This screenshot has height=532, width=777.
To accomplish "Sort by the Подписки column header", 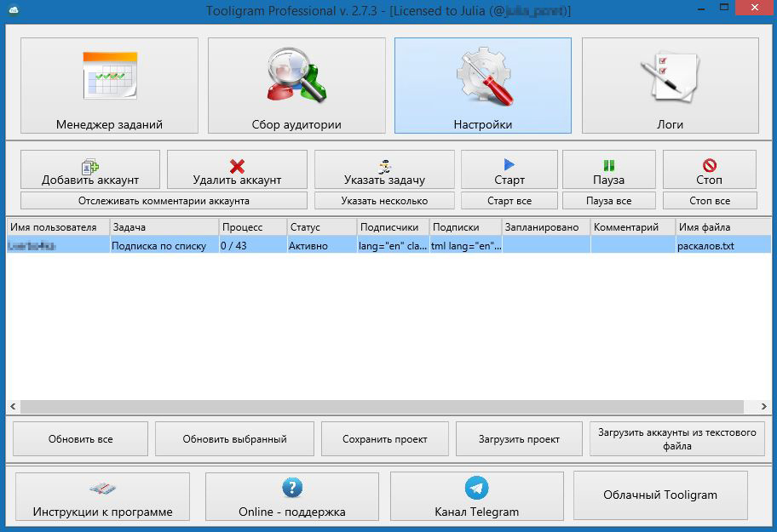I will 466,227.
